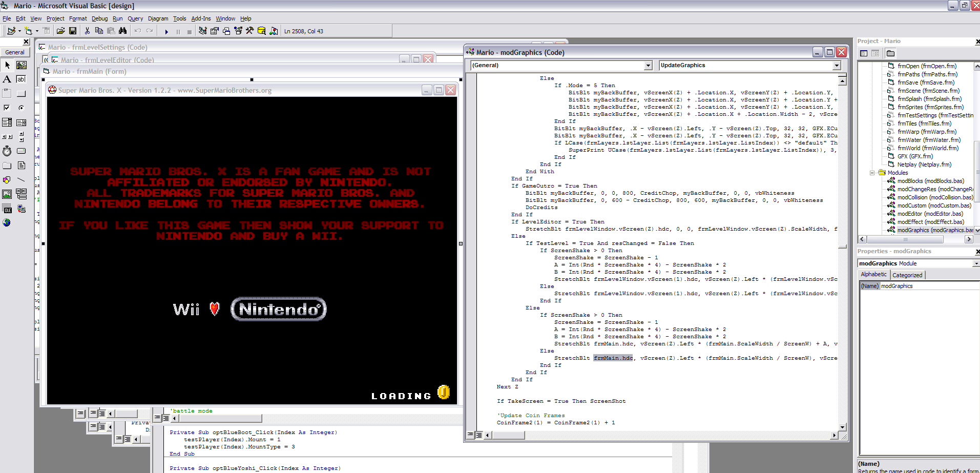
Task: Open the Properties Window toolbar icon
Action: tap(215, 31)
